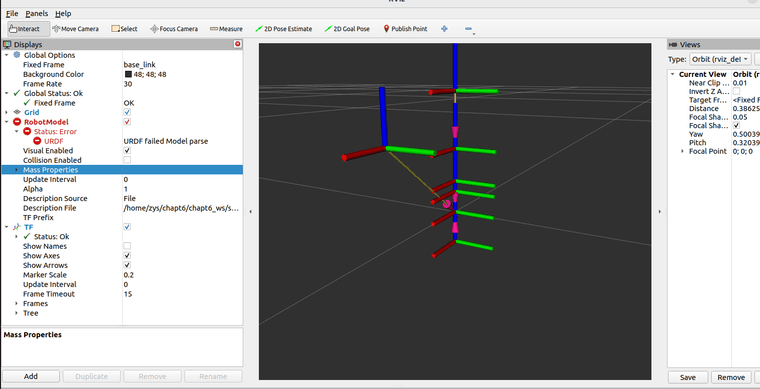Activate the Publish Point tool
The width and height of the screenshot is (760, 389).
click(x=405, y=29)
